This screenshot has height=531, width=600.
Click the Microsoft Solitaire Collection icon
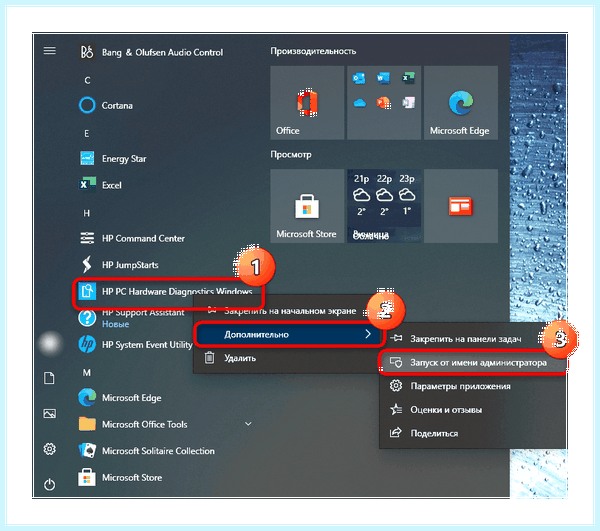tap(87, 451)
